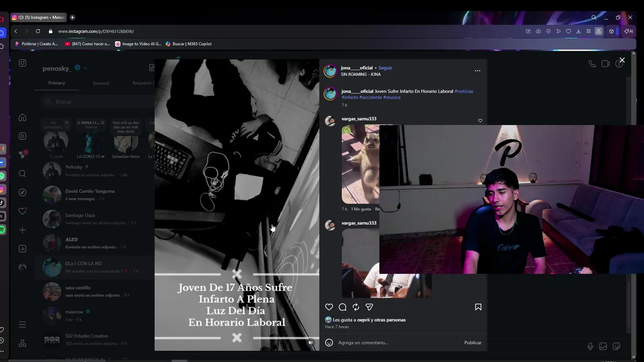Viewport: 644px width, 362px height.
Task: Open browser snapshot camera icon
Action: click(538, 31)
